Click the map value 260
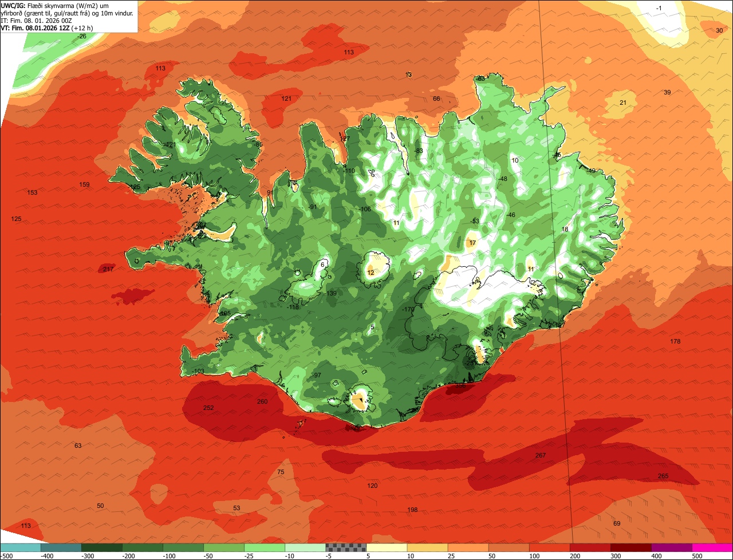Screen dimensions: 733x560 (x=262, y=401)
